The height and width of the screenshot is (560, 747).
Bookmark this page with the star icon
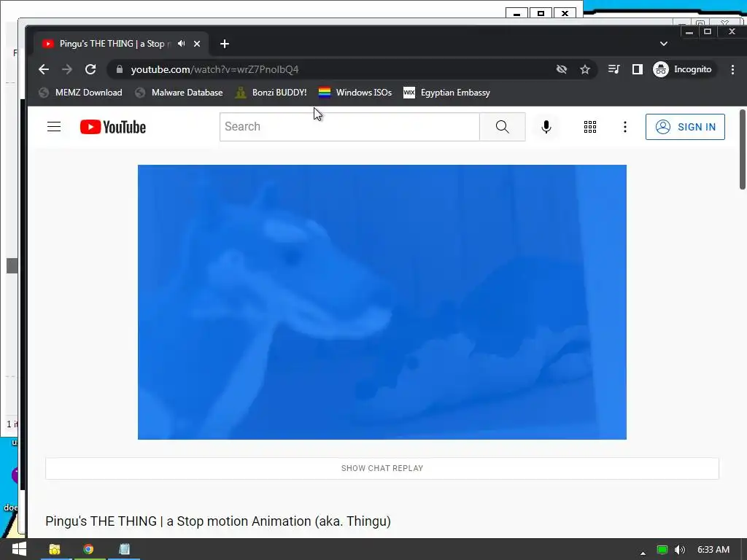point(585,69)
